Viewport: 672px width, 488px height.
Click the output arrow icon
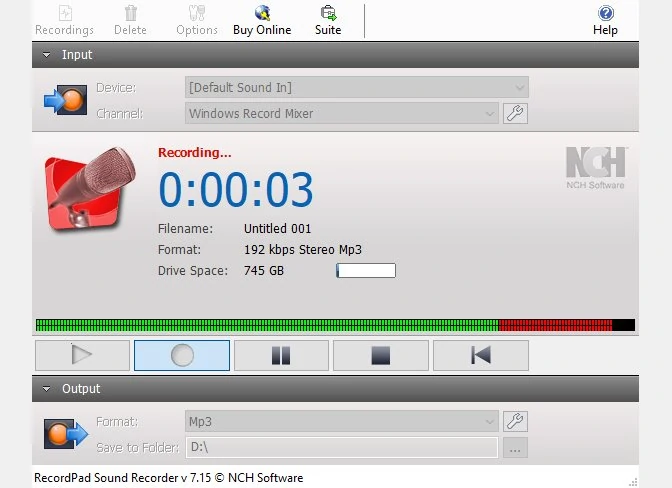click(66, 434)
